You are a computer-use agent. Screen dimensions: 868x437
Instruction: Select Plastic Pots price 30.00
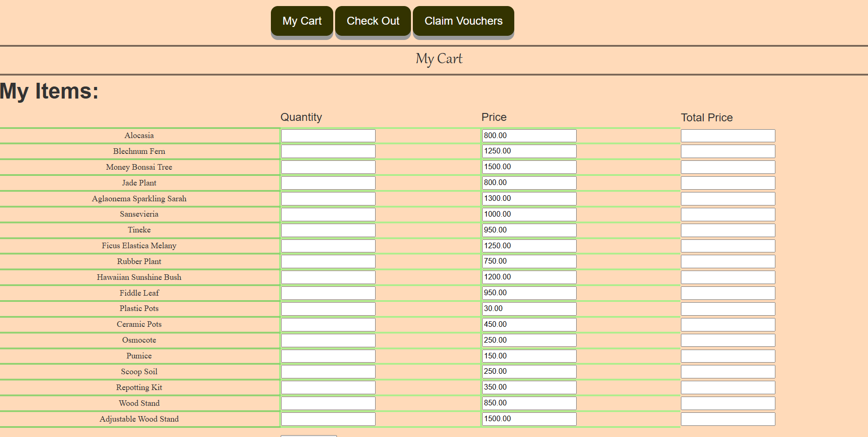click(x=529, y=309)
